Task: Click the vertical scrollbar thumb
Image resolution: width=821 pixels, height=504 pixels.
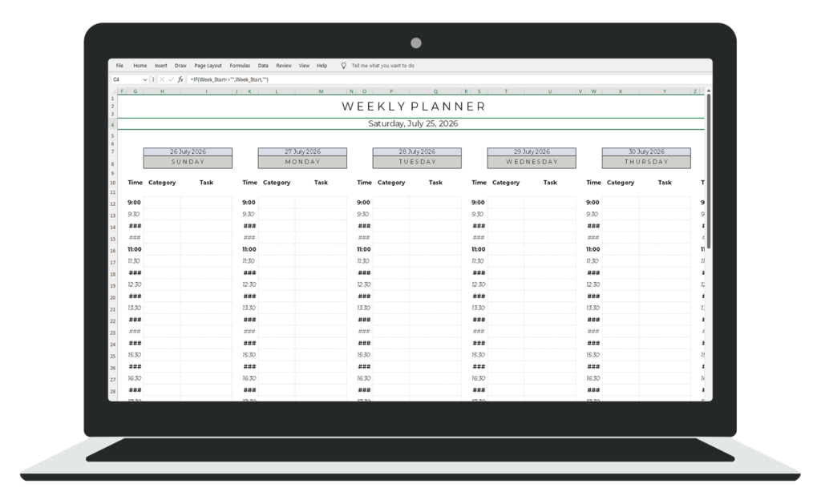Action: coord(709,171)
